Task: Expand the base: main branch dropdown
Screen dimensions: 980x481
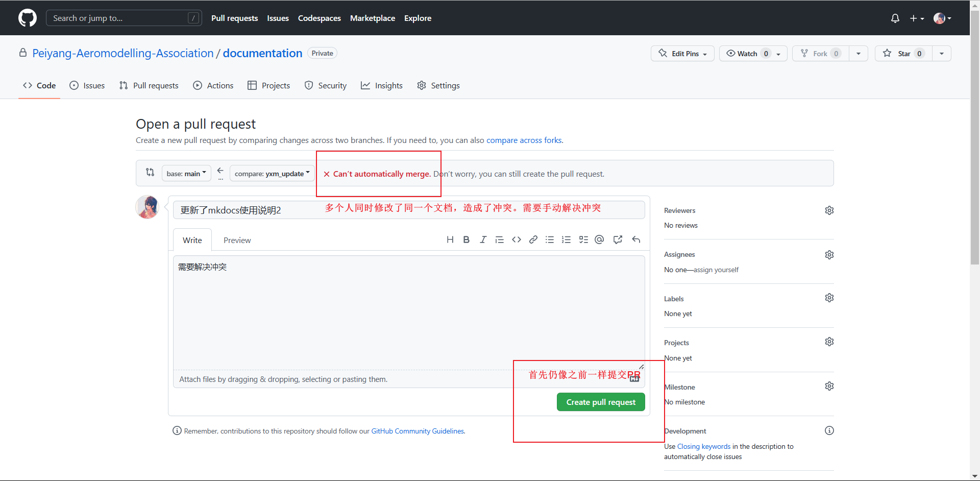Action: tap(186, 174)
